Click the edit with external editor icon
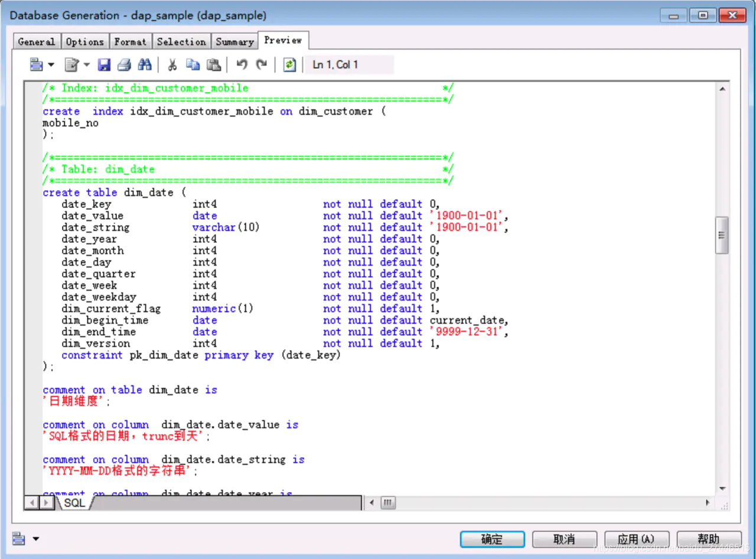Image resolution: width=756 pixels, height=559 pixels. (71, 64)
